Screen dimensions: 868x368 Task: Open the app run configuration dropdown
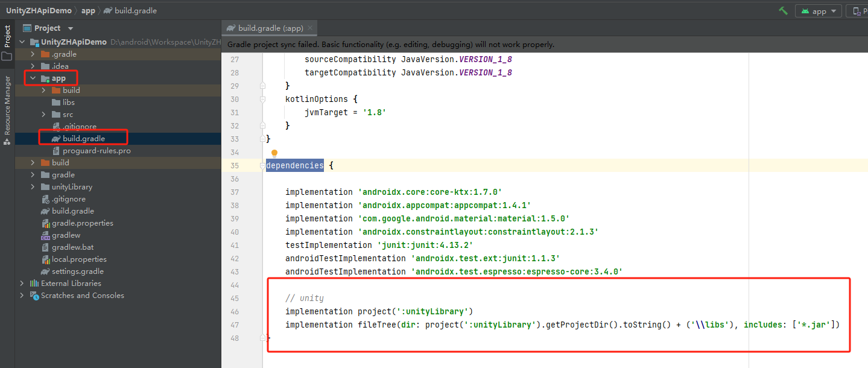pos(819,11)
